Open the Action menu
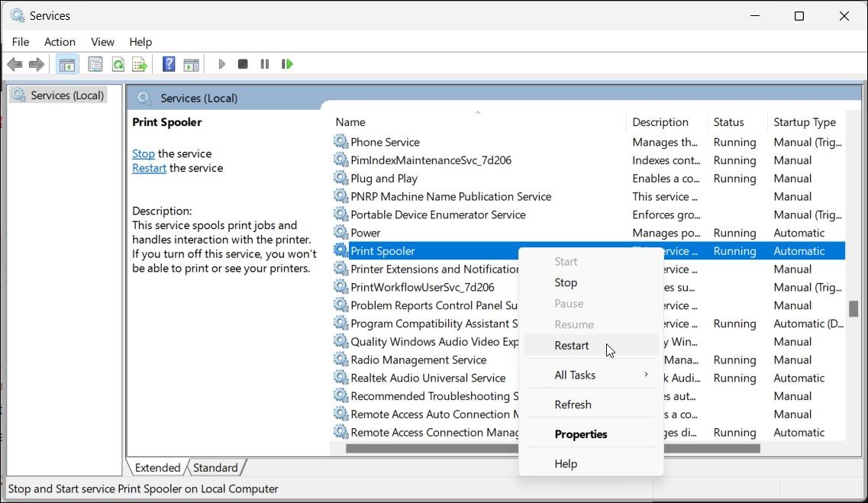The height and width of the screenshot is (503, 868). pos(60,42)
